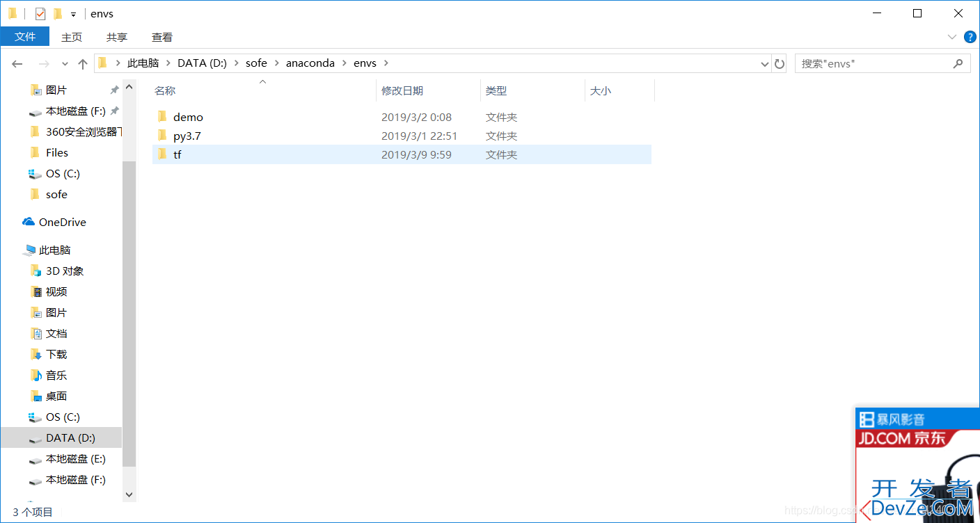Open OS (C:) in quick access list
Screen dimensions: 980x523
click(63, 174)
